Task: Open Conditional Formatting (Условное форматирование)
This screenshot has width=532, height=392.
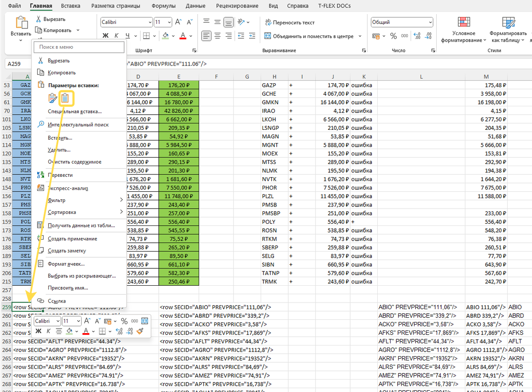Action: 464,29
